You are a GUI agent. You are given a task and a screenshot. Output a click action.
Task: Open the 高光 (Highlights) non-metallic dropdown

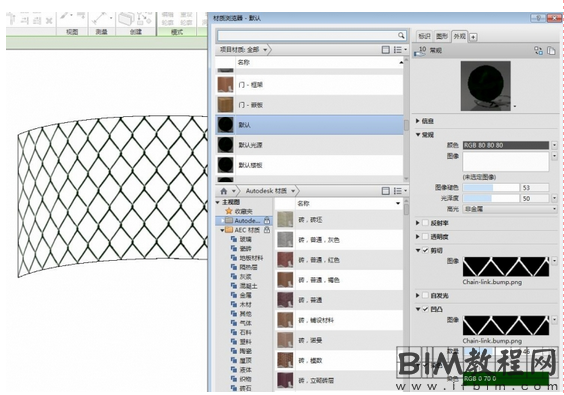click(510, 209)
